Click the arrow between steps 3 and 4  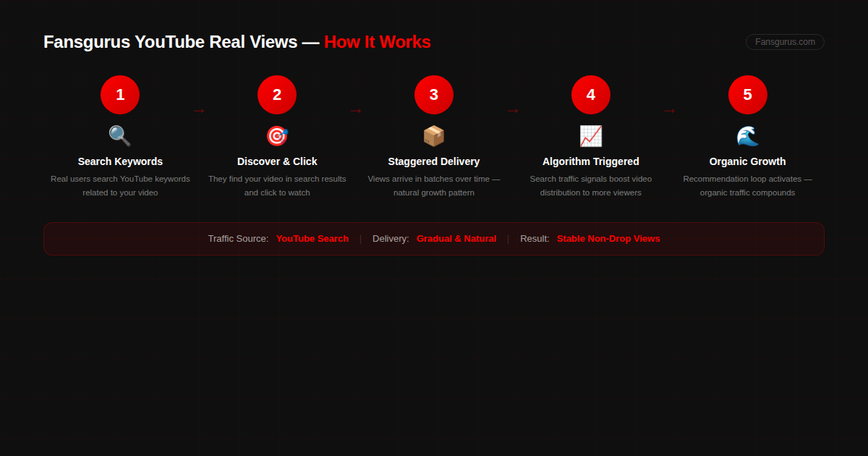(513, 110)
